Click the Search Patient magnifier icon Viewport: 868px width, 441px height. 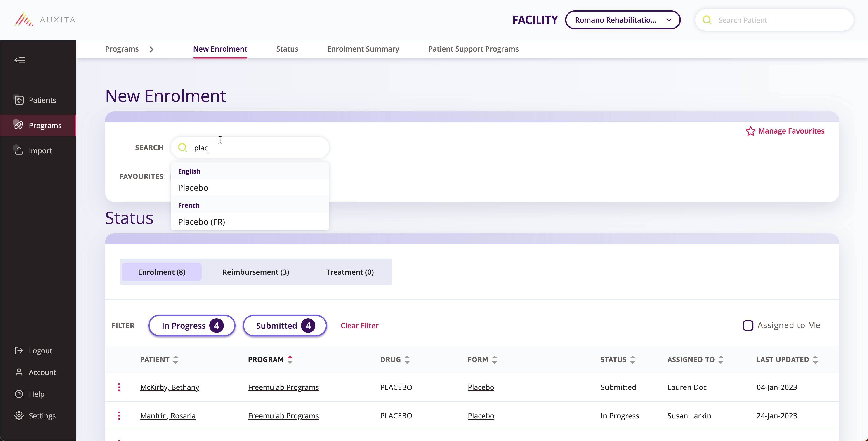click(707, 20)
